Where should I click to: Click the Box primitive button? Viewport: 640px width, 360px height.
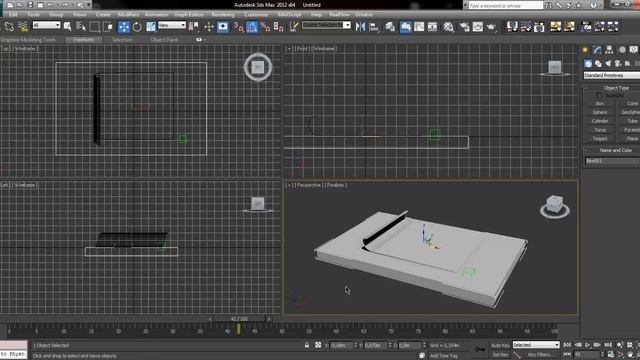pyautogui.click(x=600, y=104)
